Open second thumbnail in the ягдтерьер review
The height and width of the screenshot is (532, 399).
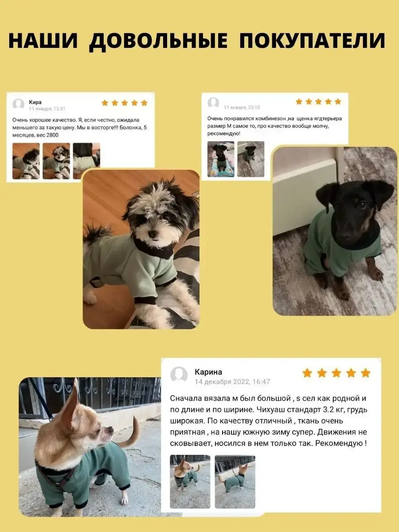(250, 159)
